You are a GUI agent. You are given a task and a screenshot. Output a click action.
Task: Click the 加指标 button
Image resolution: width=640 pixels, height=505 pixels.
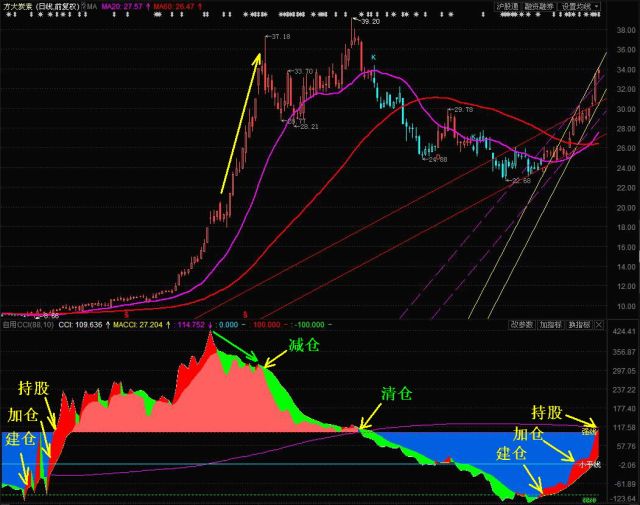551,324
